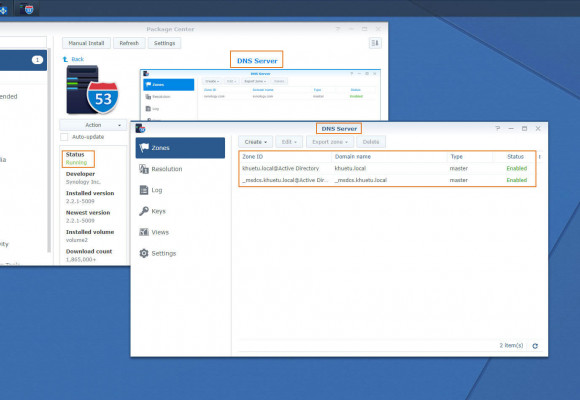Open the Views section in DNS Server
Image resolution: width=580 pixels, height=400 pixels.
(x=180, y=232)
